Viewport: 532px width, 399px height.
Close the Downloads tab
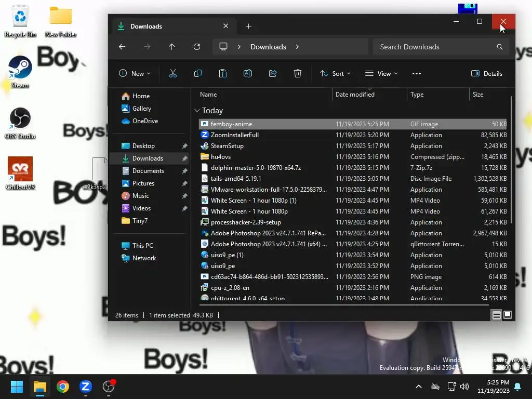point(225,26)
